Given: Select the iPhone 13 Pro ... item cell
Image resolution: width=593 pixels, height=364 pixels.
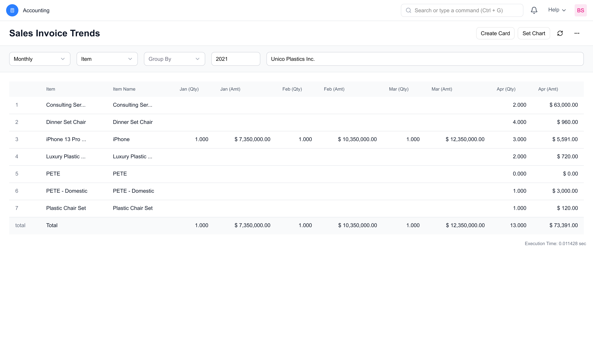Looking at the screenshot, I should point(66,139).
